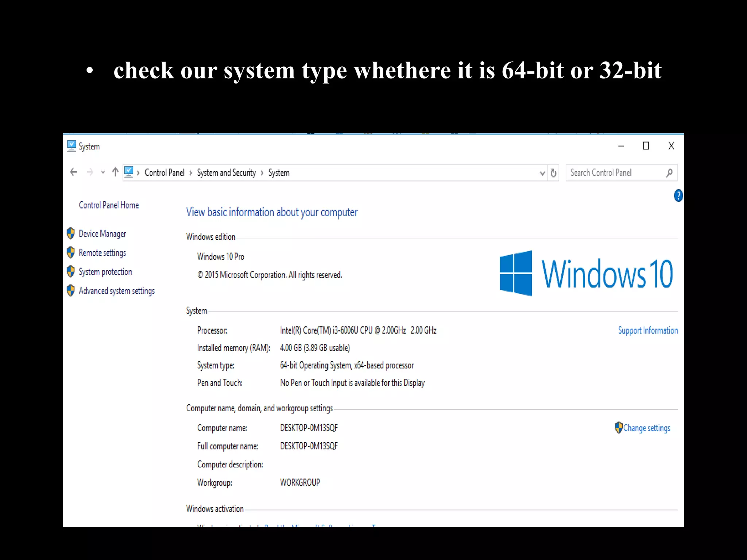Click the search magnifier icon
Viewport: 747px width, 560px height.
669,173
